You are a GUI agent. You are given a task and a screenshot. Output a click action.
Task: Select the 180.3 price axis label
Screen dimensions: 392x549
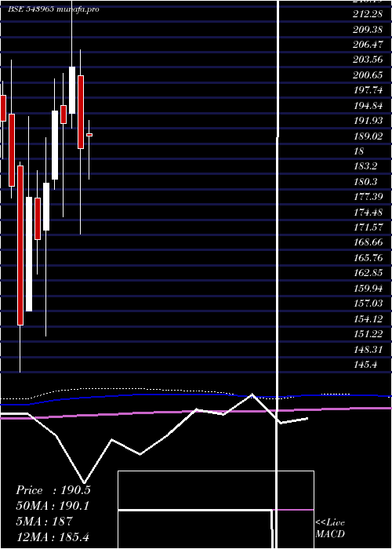[x=365, y=182]
